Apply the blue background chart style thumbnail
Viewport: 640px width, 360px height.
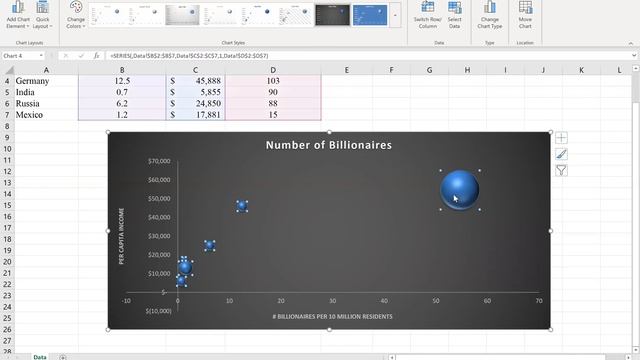click(370, 15)
